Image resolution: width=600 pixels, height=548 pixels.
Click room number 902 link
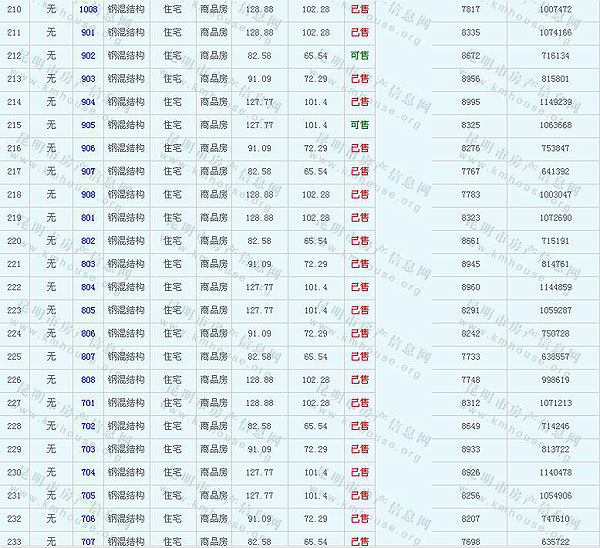(88, 55)
